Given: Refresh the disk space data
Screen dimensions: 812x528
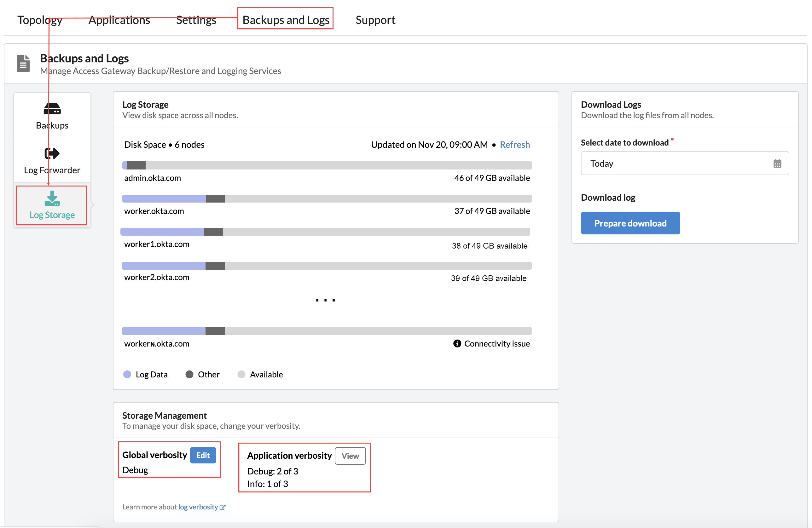Looking at the screenshot, I should 514,145.
